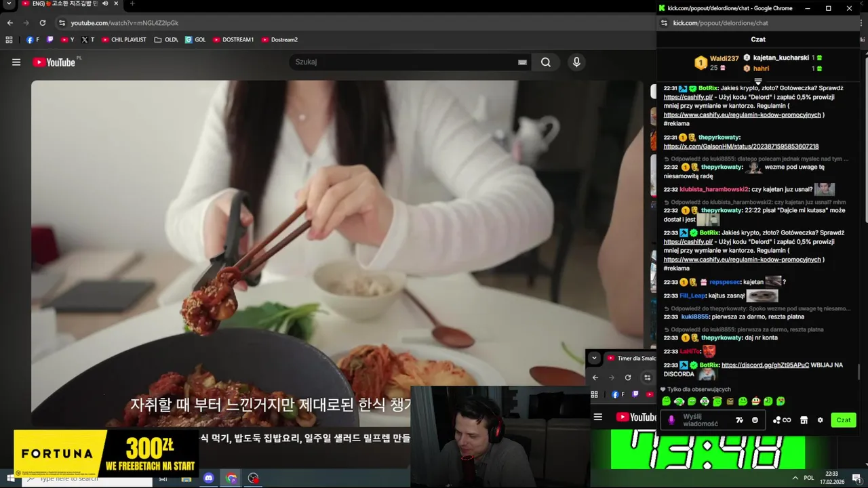Open apps grid in bookmarks bar

pos(9,40)
